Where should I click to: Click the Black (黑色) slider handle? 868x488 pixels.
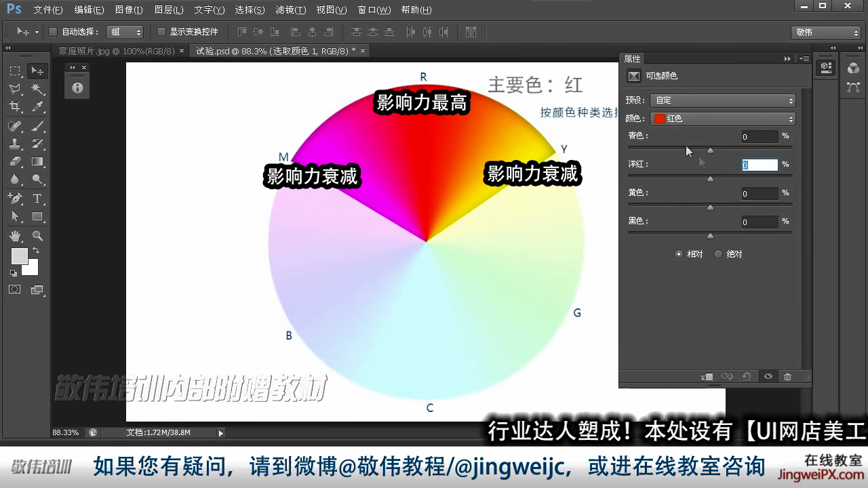[710, 236]
